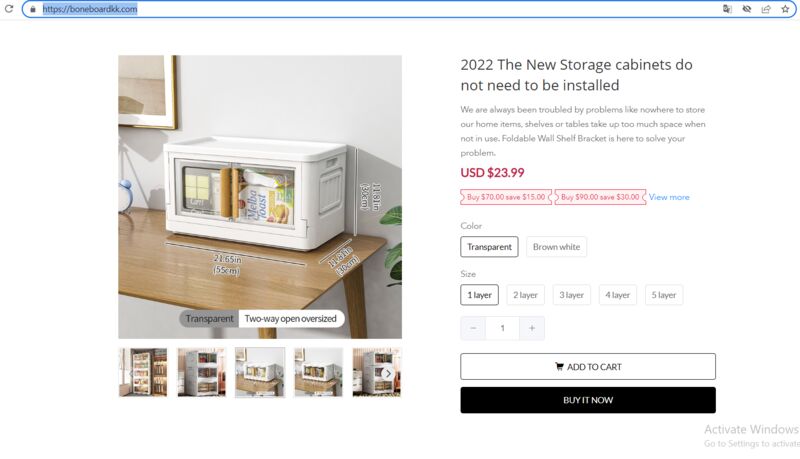Decrease quantity with the minus button
The image size is (800, 459).
click(x=473, y=328)
